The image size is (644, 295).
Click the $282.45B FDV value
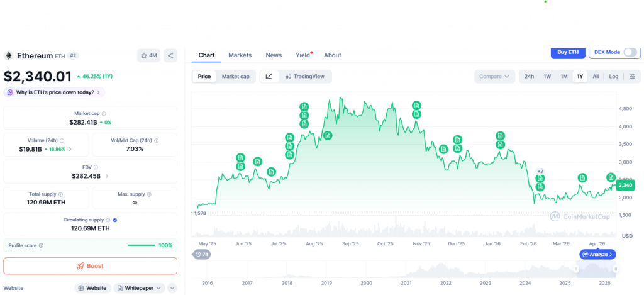click(86, 176)
